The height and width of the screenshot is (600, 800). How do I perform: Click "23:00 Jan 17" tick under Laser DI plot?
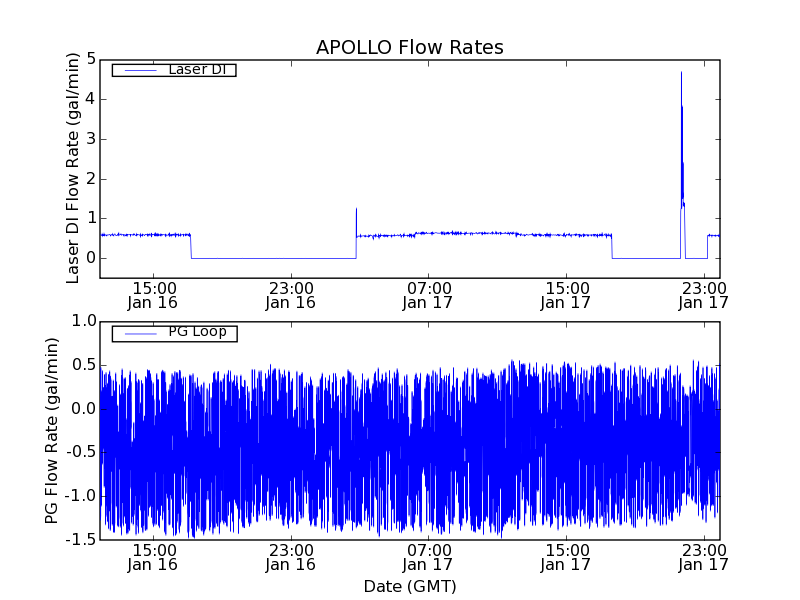tap(703, 295)
